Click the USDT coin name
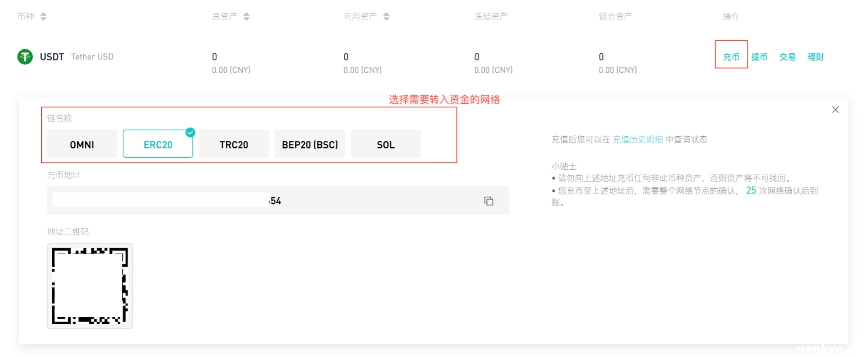The image size is (868, 357). pos(52,57)
